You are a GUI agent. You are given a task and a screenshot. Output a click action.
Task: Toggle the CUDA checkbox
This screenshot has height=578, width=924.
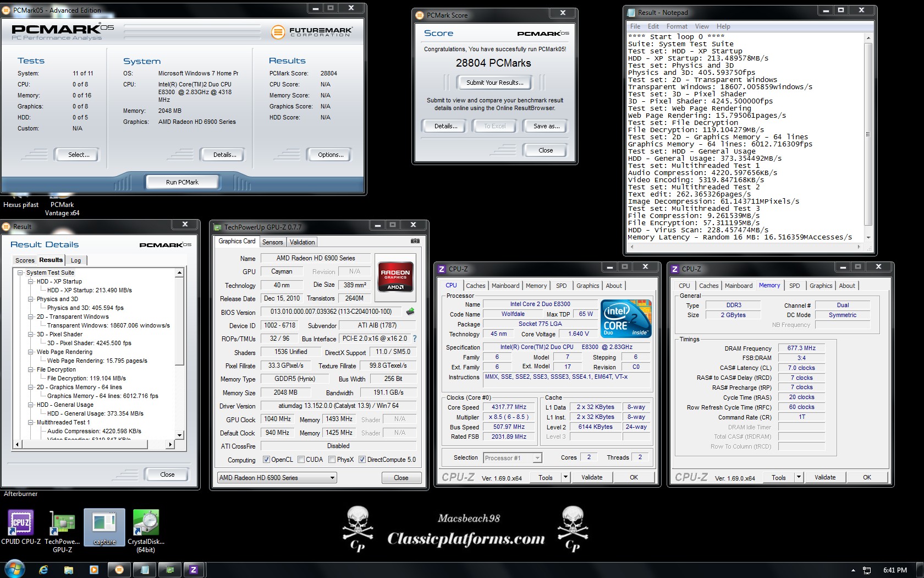[301, 459]
